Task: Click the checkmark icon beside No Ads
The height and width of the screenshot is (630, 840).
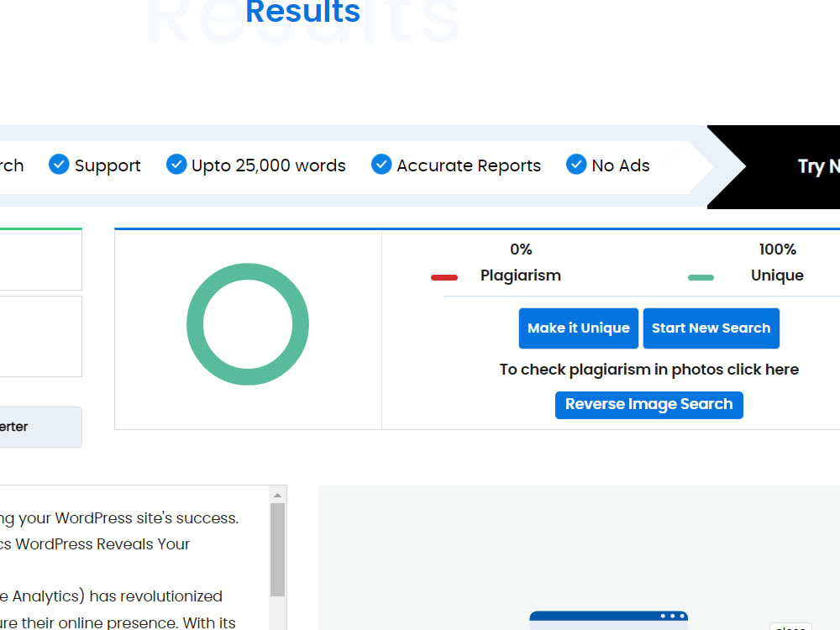Action: 576,165
